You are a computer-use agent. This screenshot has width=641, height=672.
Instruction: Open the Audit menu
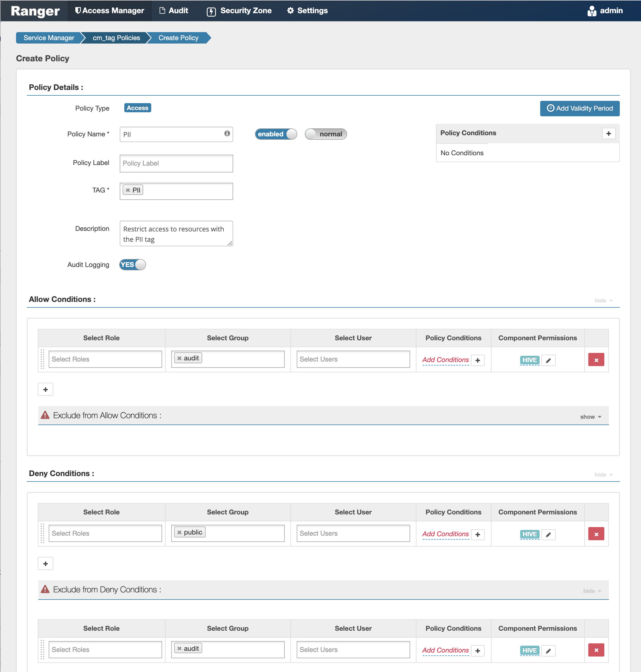[x=174, y=11]
